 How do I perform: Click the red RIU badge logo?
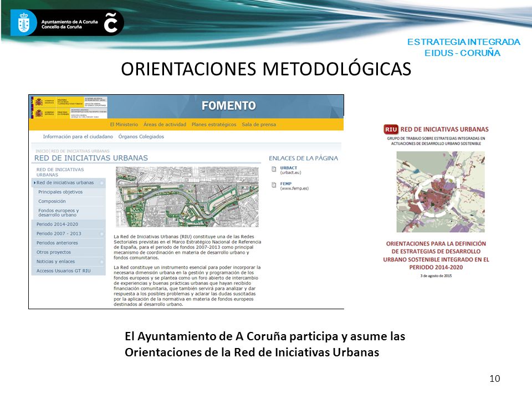pyautogui.click(x=391, y=129)
